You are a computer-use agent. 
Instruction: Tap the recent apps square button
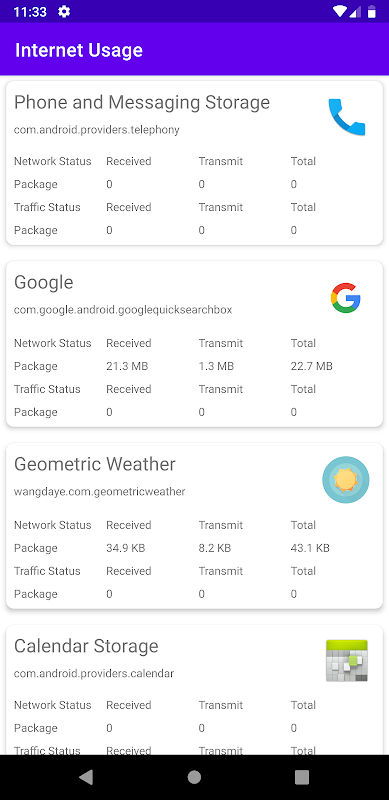[302, 777]
